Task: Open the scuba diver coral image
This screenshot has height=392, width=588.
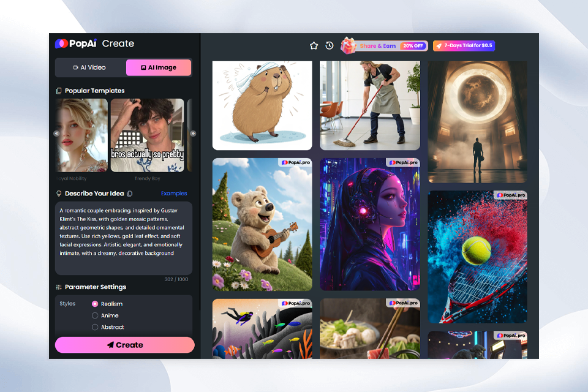Action: 262,328
